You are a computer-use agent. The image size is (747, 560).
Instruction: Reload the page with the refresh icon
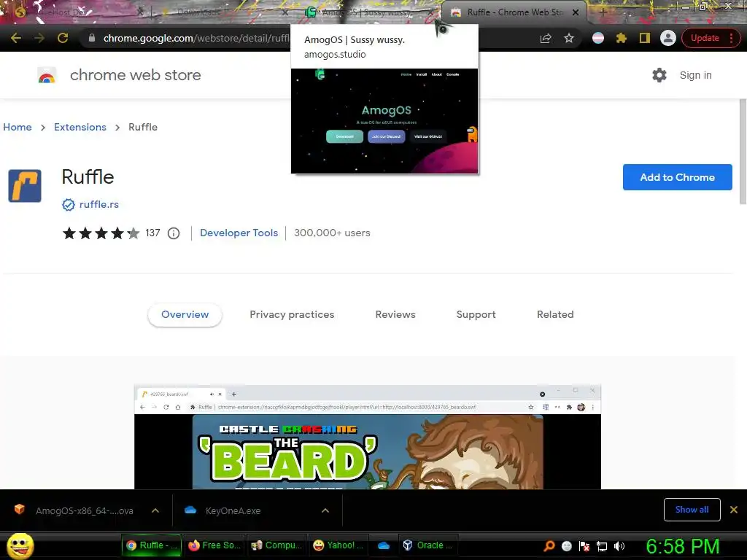(63, 38)
